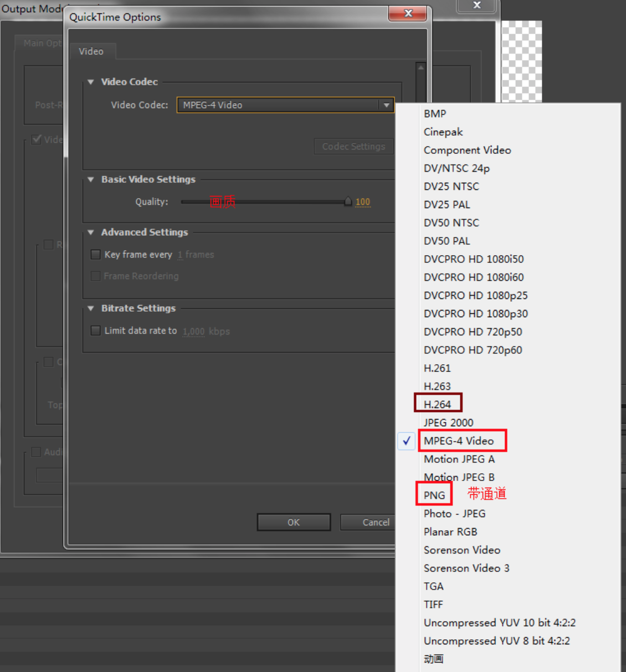
Task: Click the Quality slider handle
Action: pyautogui.click(x=348, y=201)
